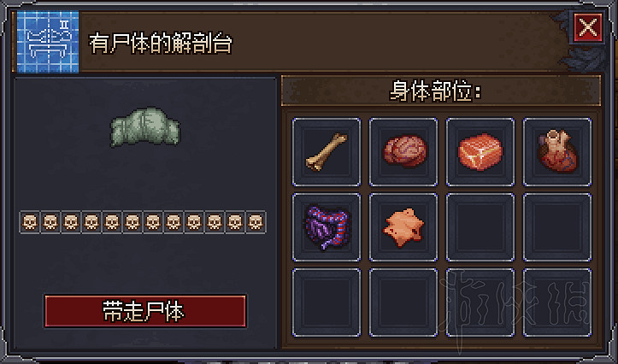Close the autopsy table window

click(588, 27)
